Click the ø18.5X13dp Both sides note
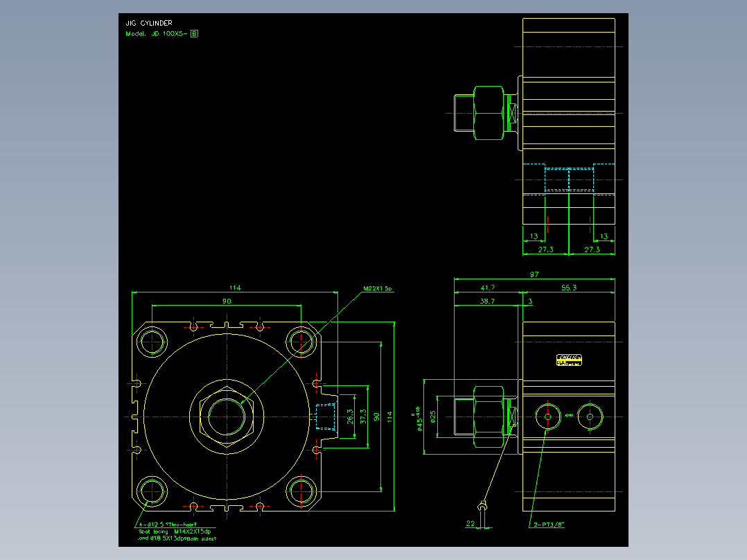The width and height of the screenshot is (747, 560). 177,539
